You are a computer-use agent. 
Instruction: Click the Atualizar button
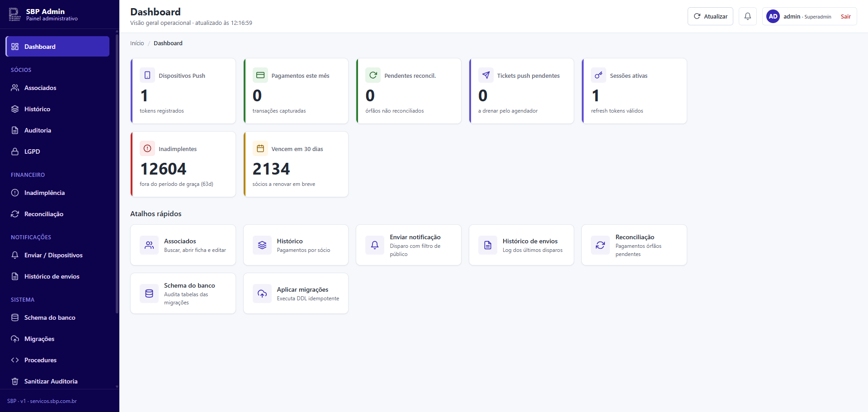(710, 16)
